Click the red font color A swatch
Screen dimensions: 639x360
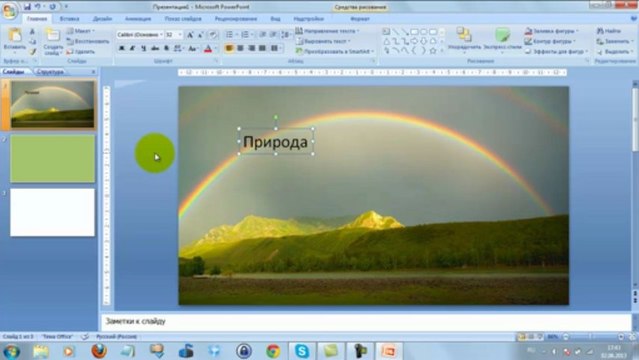(208, 49)
